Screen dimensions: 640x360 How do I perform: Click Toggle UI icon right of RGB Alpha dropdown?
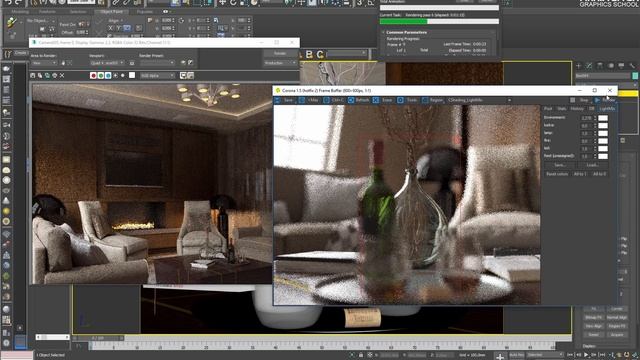tap(191, 76)
